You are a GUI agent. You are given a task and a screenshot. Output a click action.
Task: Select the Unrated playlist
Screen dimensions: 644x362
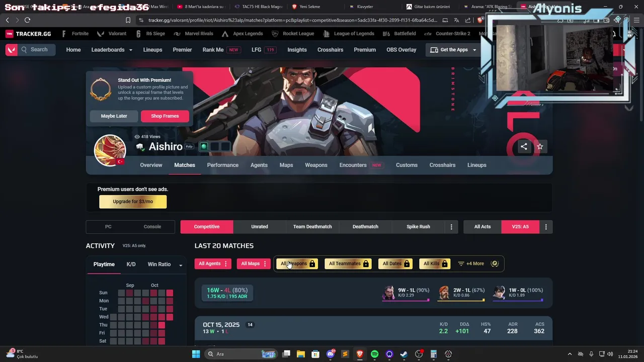[260, 227]
